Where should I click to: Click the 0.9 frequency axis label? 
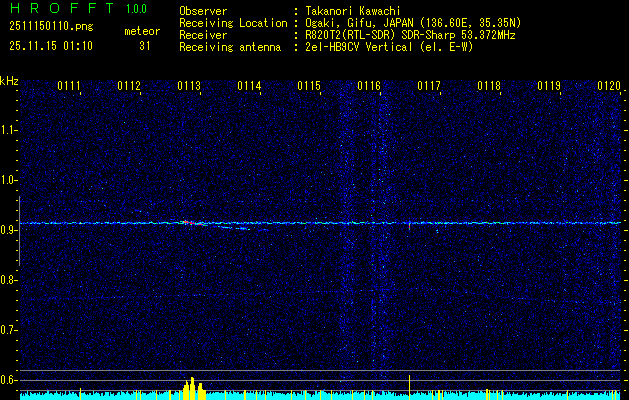pyautogui.click(x=8, y=230)
